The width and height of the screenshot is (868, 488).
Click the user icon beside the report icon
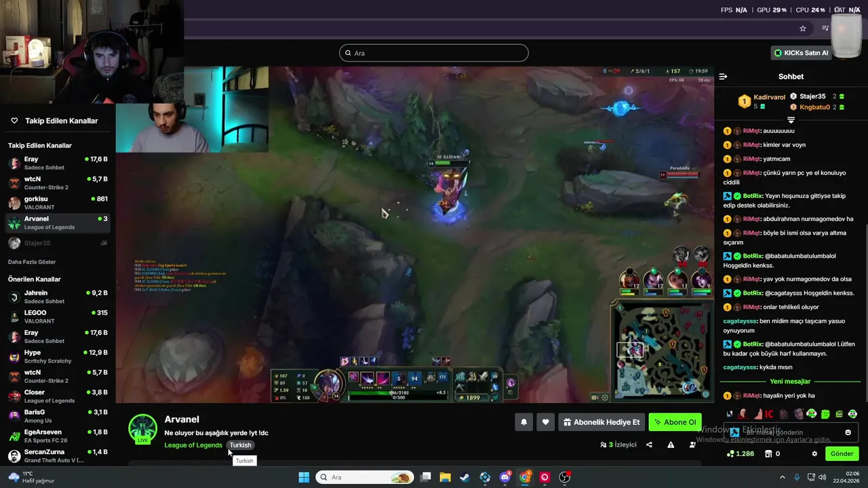pos(692,445)
